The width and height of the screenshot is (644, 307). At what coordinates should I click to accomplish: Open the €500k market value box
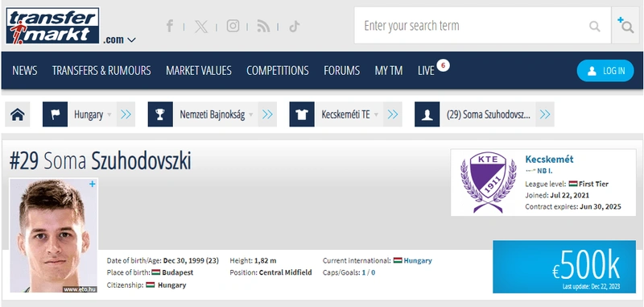click(564, 267)
